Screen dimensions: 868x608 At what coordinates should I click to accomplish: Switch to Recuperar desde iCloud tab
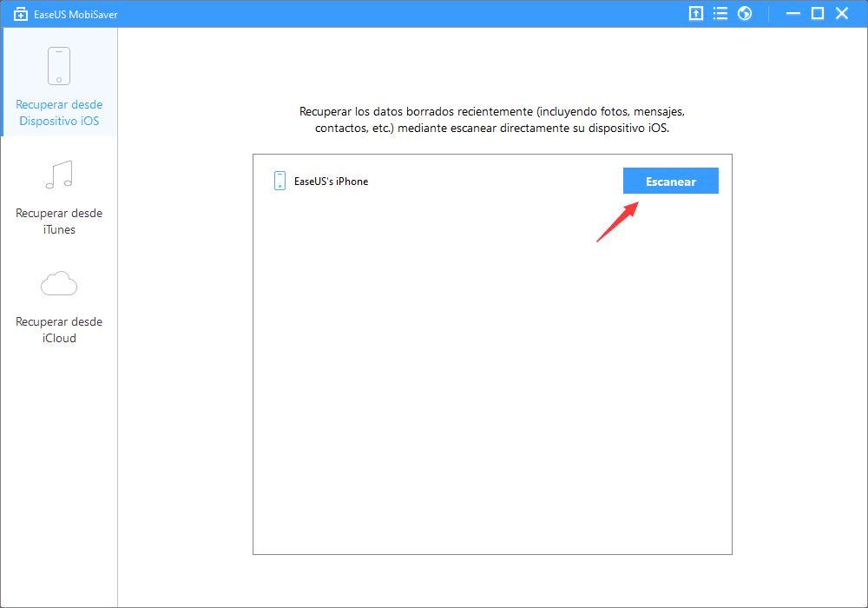(x=59, y=330)
